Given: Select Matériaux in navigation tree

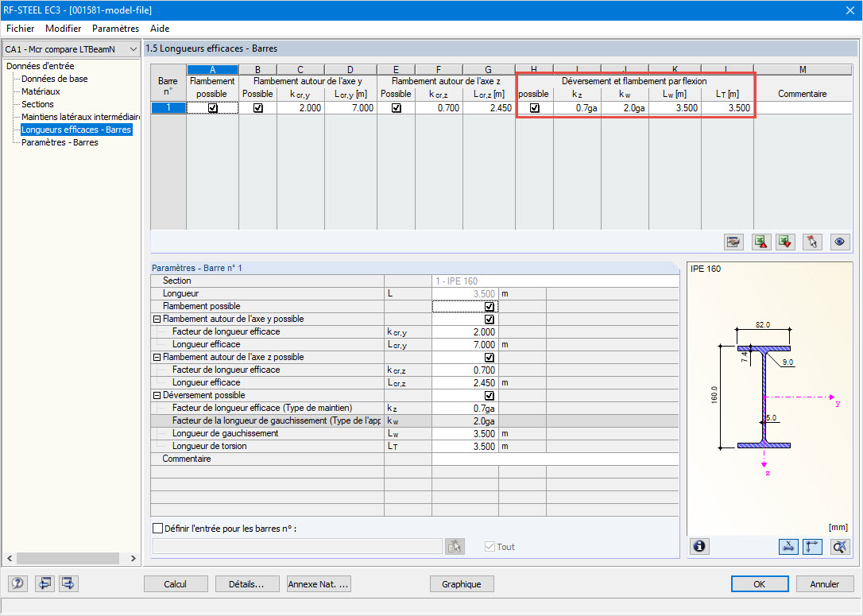Looking at the screenshot, I should click(x=41, y=91).
